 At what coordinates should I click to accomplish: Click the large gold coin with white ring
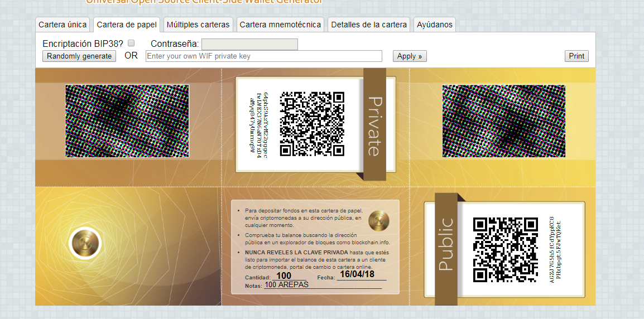tap(85, 243)
